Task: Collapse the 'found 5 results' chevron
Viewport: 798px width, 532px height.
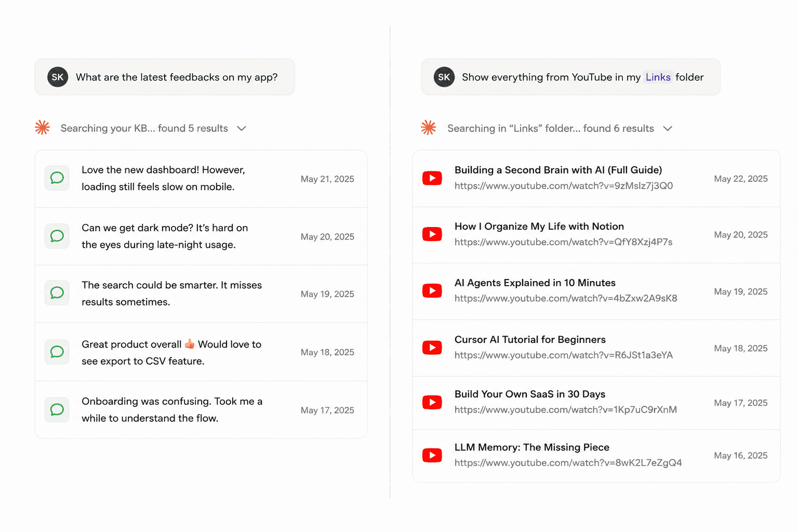Action: click(x=242, y=128)
